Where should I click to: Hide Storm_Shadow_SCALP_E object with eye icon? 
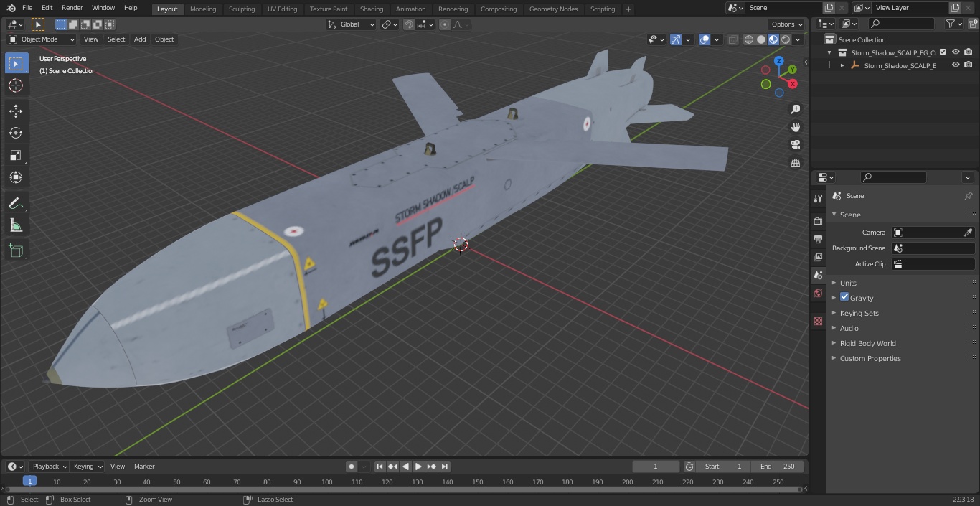coord(956,65)
